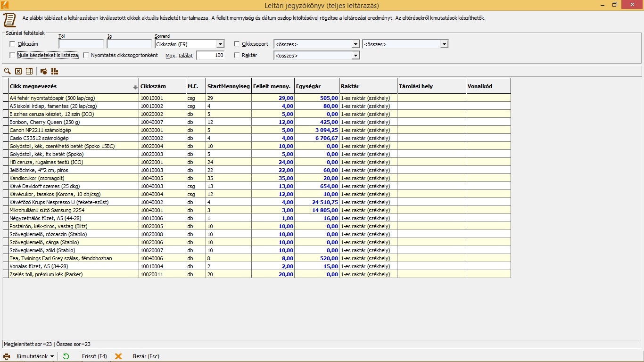The width and height of the screenshot is (644, 362).
Task: Click the printer icon beside Kimutatások
Action: (7, 356)
